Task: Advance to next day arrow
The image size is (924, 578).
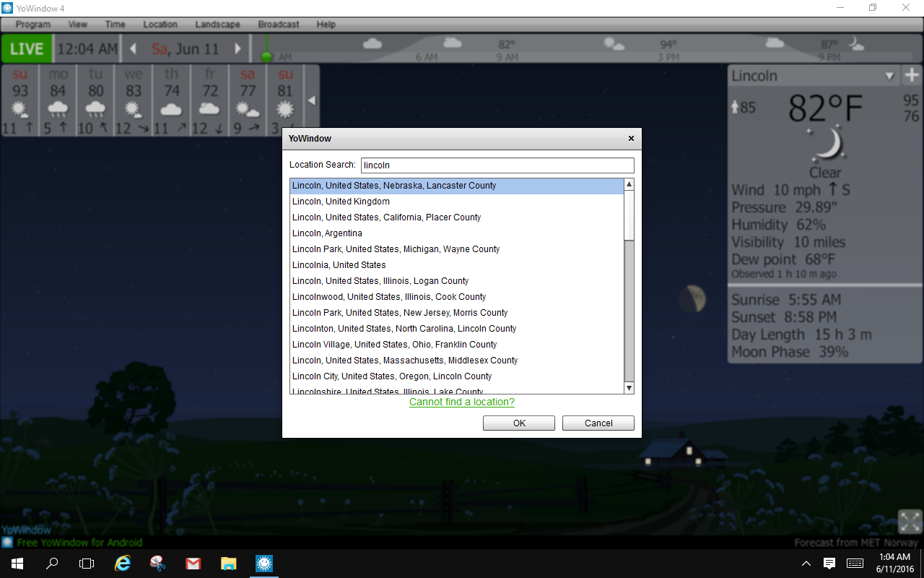Action: [x=237, y=49]
